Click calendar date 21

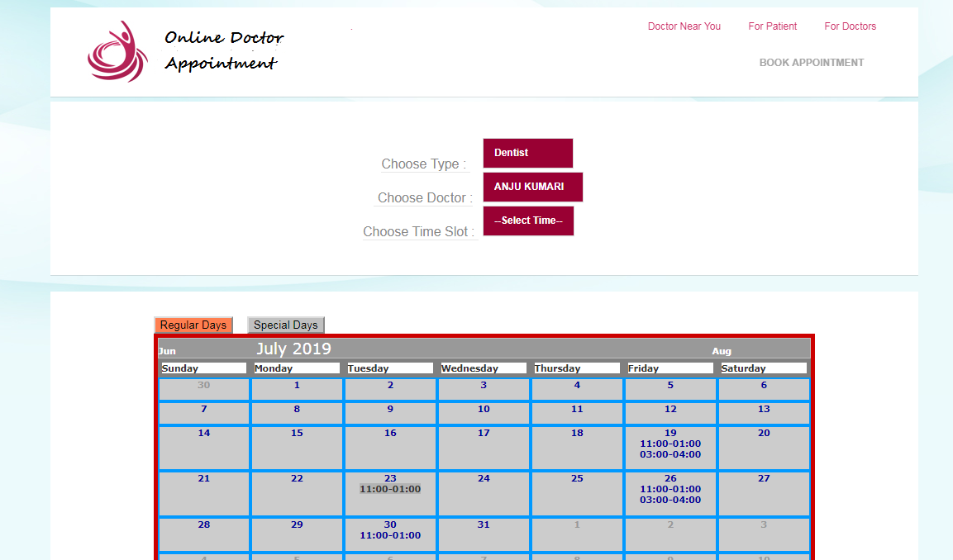pyautogui.click(x=203, y=478)
